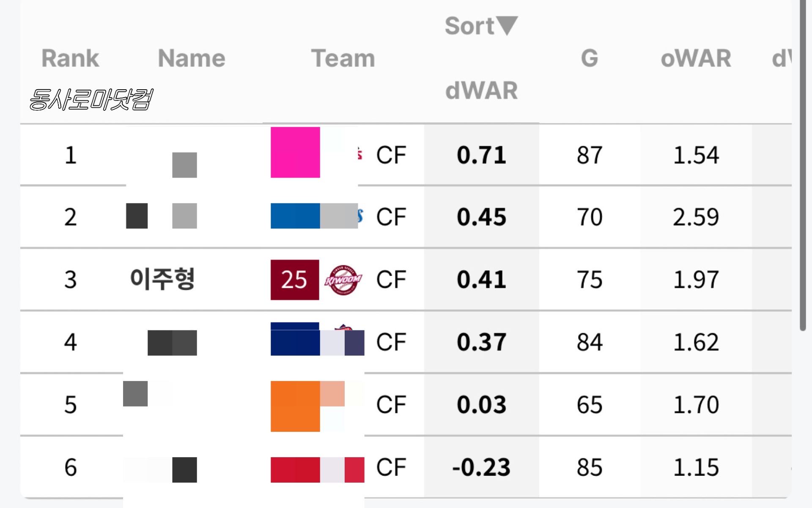Sort table by the dWAR column

(481, 90)
